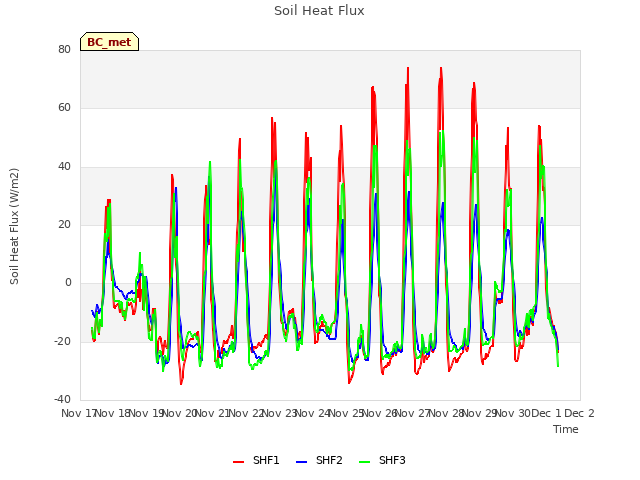
Task: Click the green SHF3 legend line swatch
Action: point(364,462)
